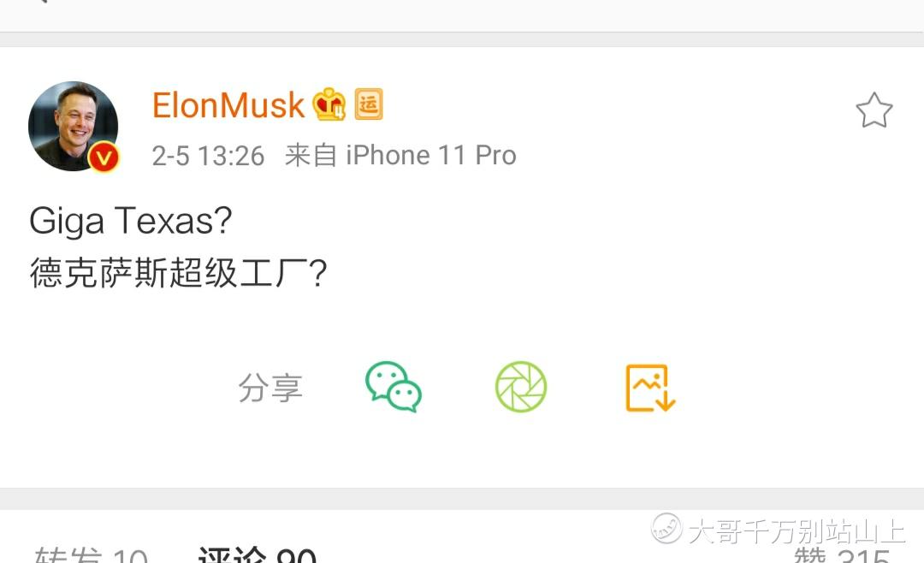Tap the orange 运 badge beside username
This screenshot has width=924, height=563.
[x=369, y=104]
